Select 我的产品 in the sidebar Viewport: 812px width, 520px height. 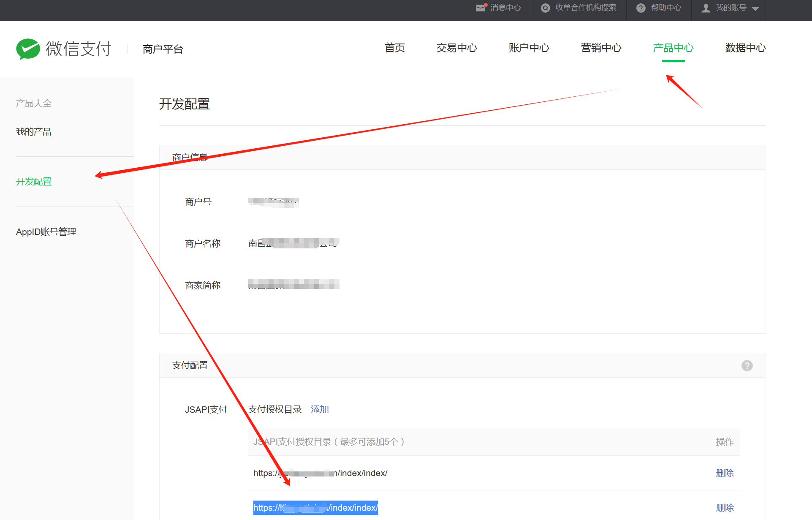pyautogui.click(x=34, y=132)
